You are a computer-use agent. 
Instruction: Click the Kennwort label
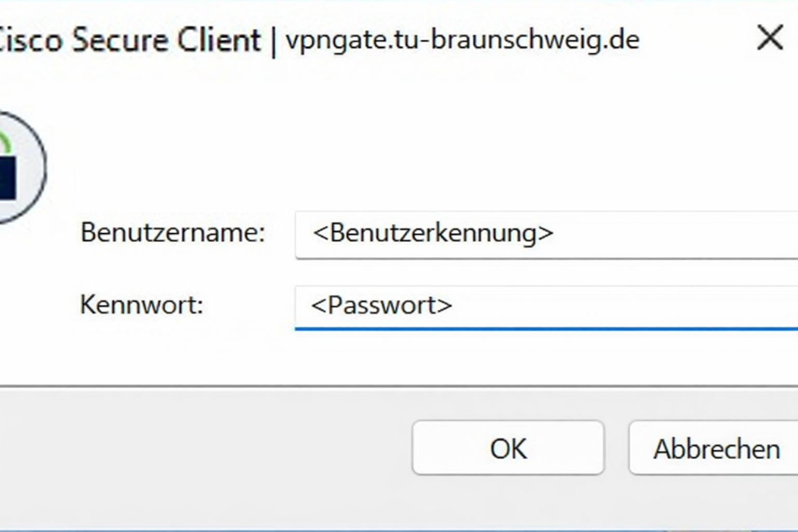tap(141, 305)
